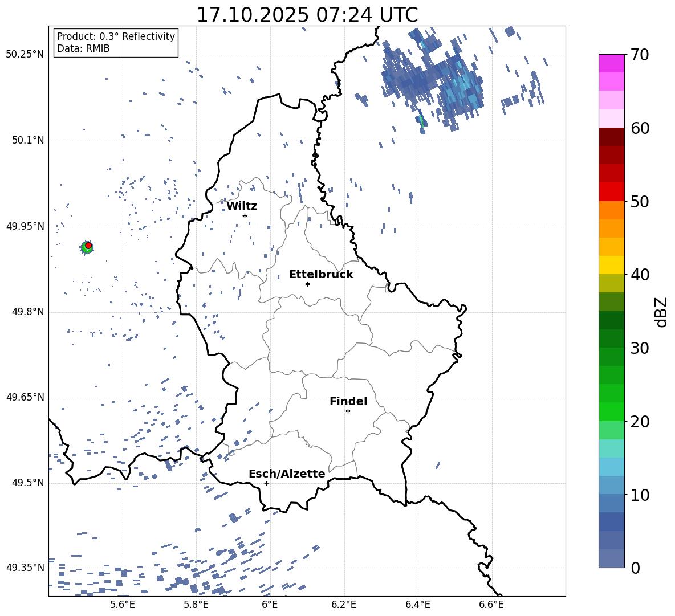Select the Esch/Alzette station cross marker
The width and height of the screenshot is (675, 616).
point(266,483)
